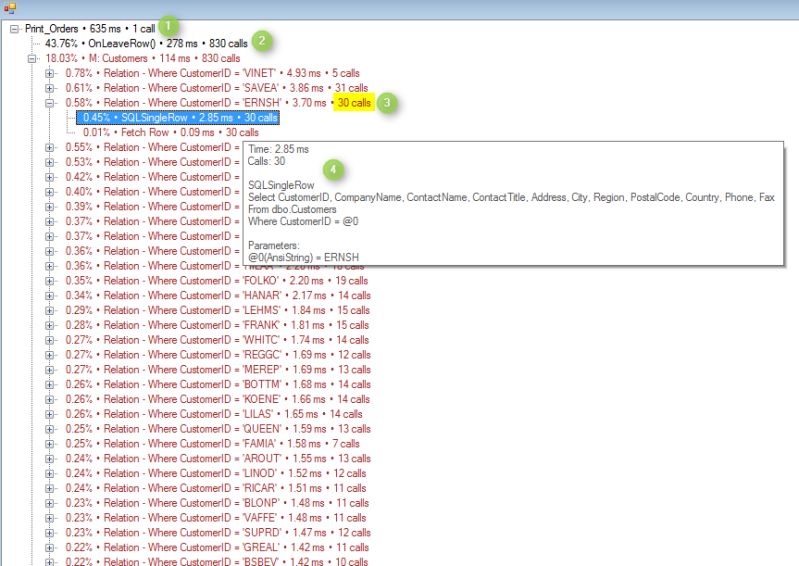Collapse the 'ERNSH' relation node
The image size is (799, 566).
point(49,103)
